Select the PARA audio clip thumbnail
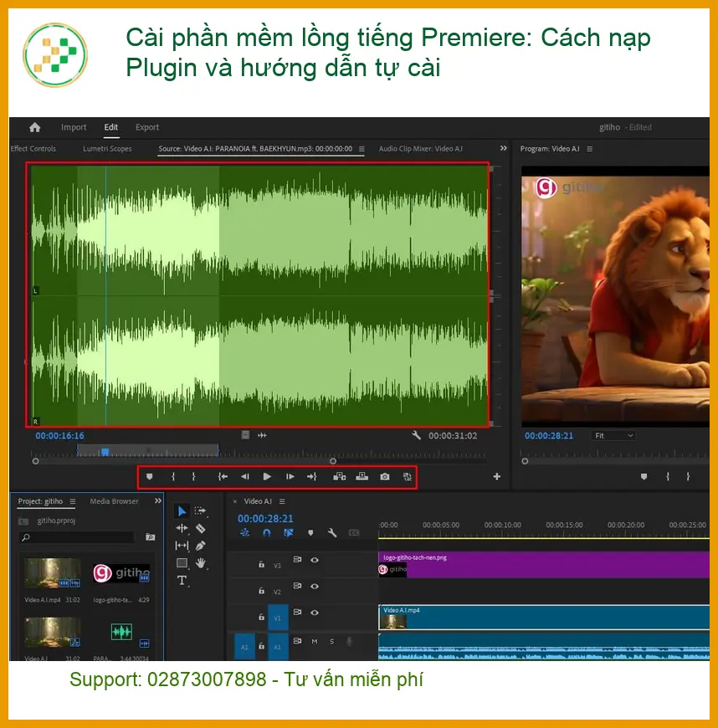This screenshot has width=718, height=728. (121, 632)
